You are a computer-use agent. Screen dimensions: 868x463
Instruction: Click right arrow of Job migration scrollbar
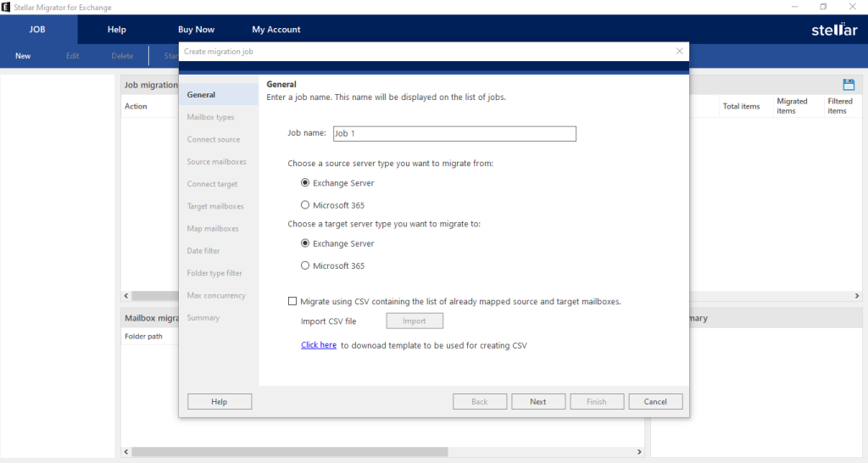pos(857,296)
